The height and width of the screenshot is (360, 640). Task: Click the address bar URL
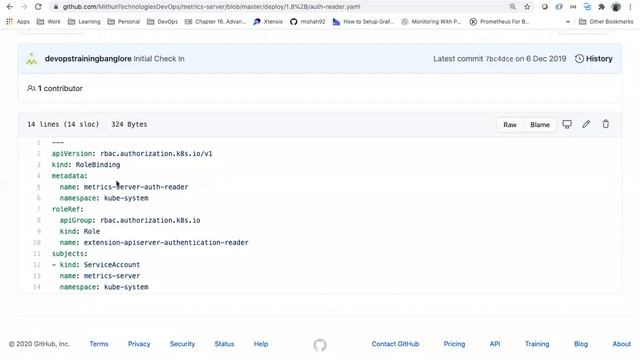(211, 7)
